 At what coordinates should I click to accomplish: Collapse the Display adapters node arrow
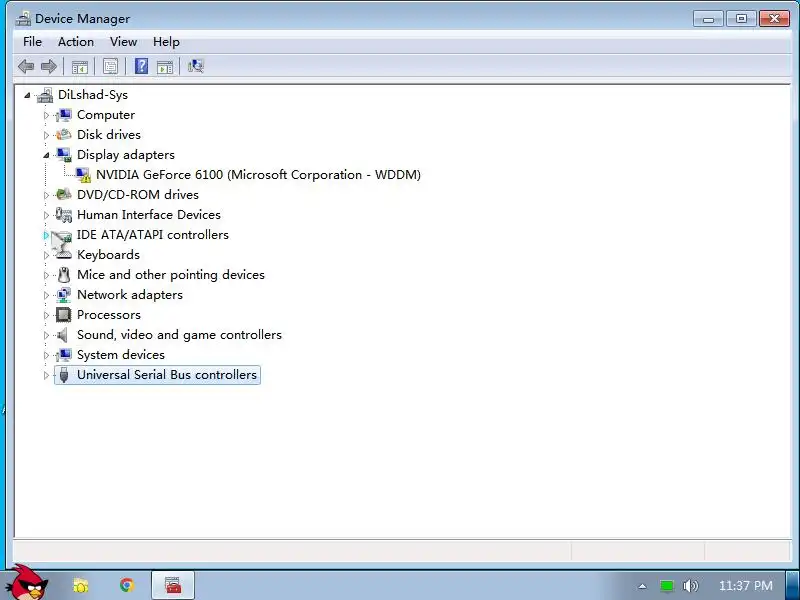[x=46, y=155]
